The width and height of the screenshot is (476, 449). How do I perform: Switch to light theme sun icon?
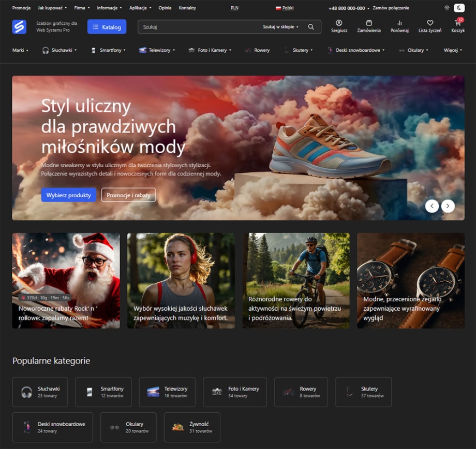pos(447,8)
